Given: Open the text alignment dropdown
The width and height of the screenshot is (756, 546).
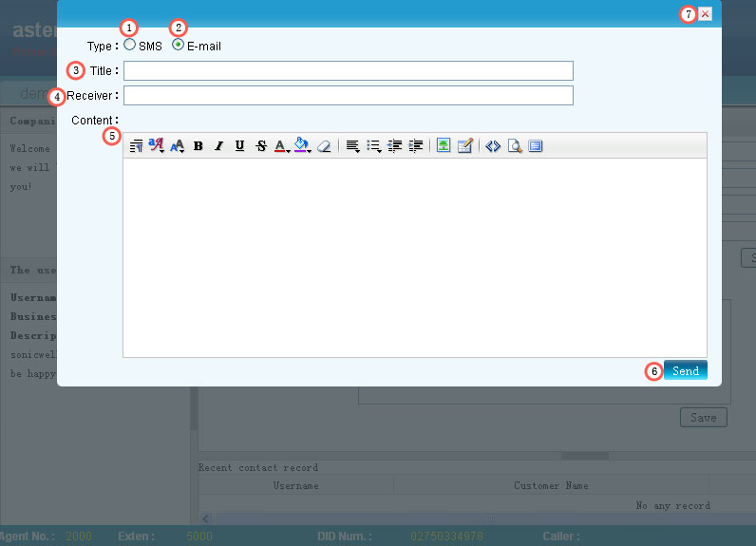Looking at the screenshot, I should pyautogui.click(x=352, y=145).
